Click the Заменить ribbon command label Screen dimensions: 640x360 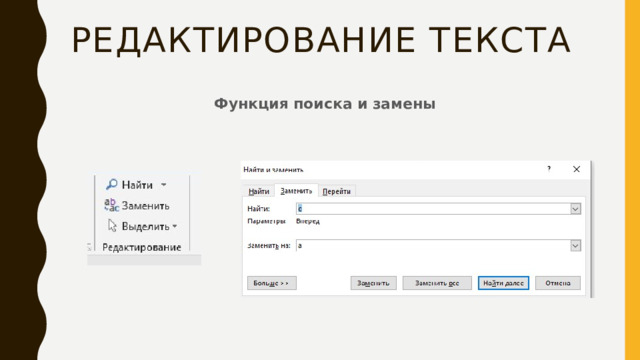click(x=145, y=206)
